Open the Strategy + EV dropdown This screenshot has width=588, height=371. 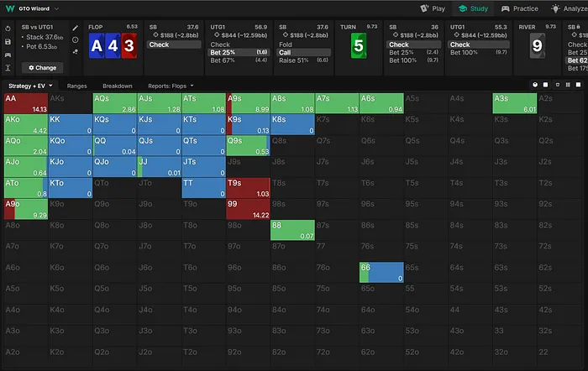pos(30,86)
